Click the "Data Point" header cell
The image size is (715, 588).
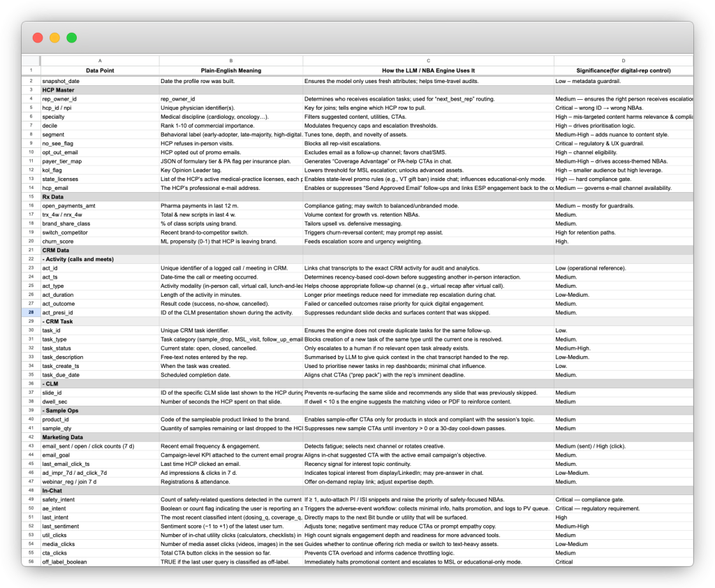(100, 71)
